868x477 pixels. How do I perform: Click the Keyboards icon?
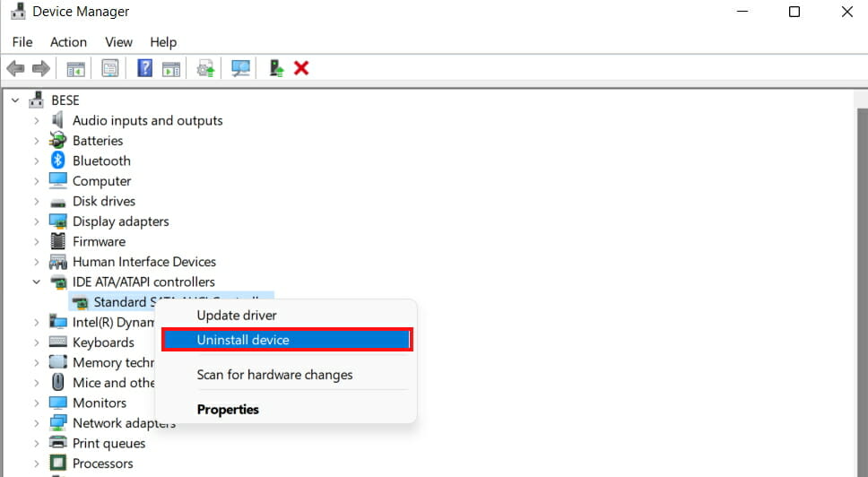point(57,342)
